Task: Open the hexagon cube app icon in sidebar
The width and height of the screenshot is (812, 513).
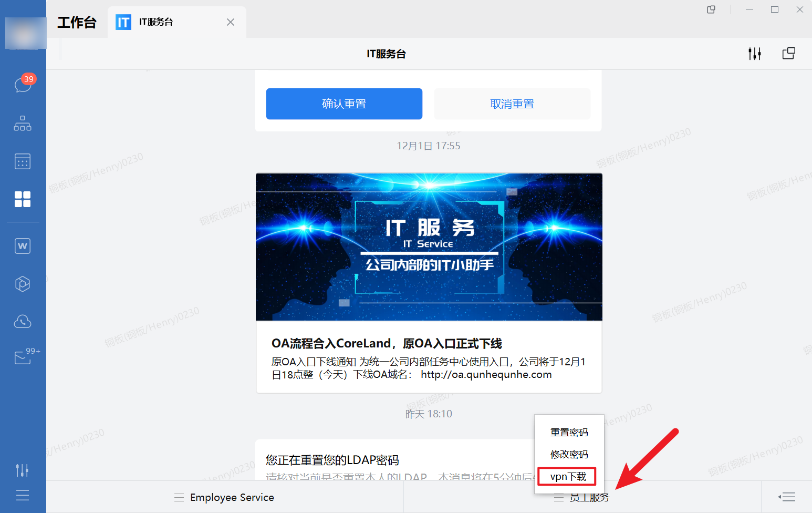Action: tap(23, 284)
